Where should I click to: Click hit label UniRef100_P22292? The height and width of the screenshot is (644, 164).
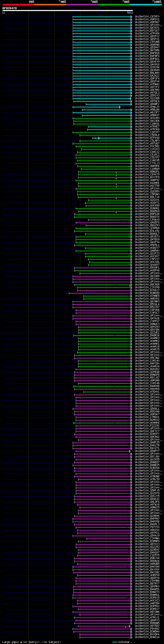147,425
